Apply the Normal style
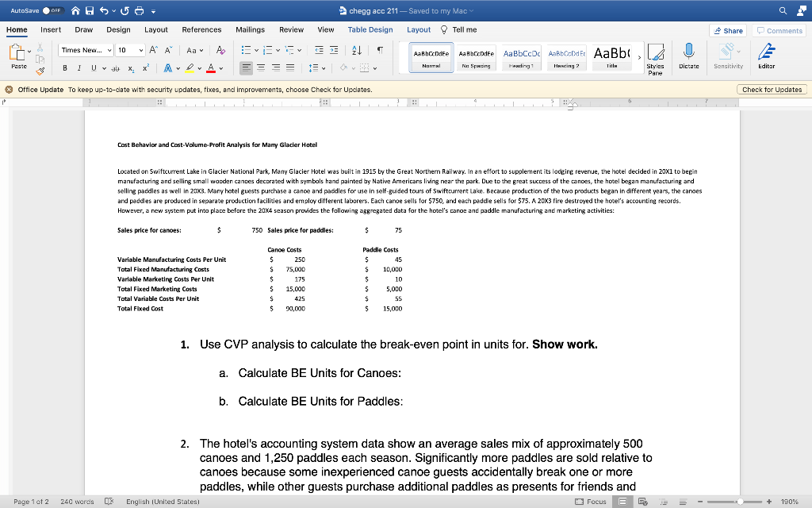Image resolution: width=812 pixels, height=508 pixels. point(431,57)
